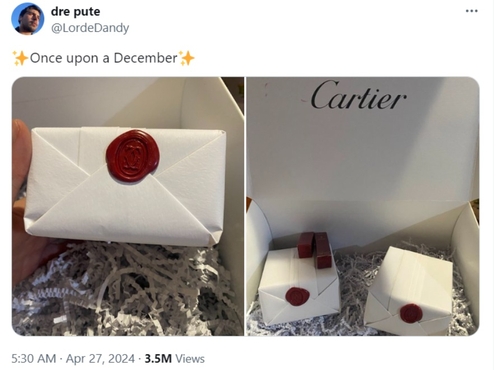
Task: Open dre pute's profile avatar
Action: pyautogui.click(x=27, y=19)
